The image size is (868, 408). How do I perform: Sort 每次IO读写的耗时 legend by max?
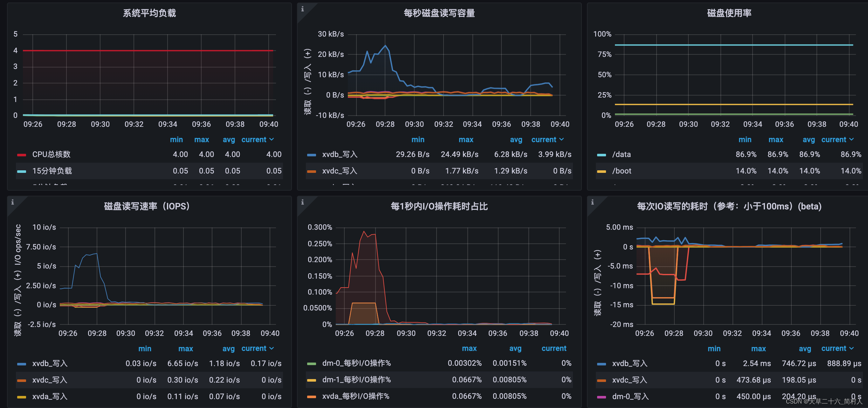tap(759, 348)
